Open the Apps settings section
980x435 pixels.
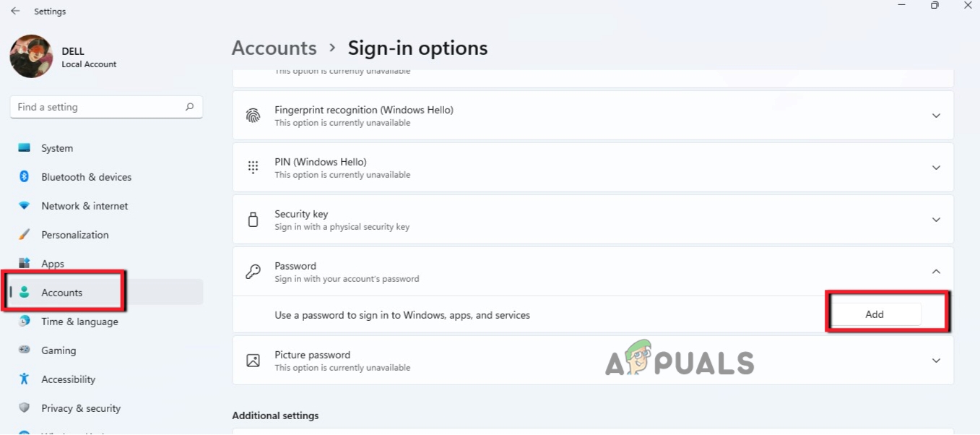point(52,264)
